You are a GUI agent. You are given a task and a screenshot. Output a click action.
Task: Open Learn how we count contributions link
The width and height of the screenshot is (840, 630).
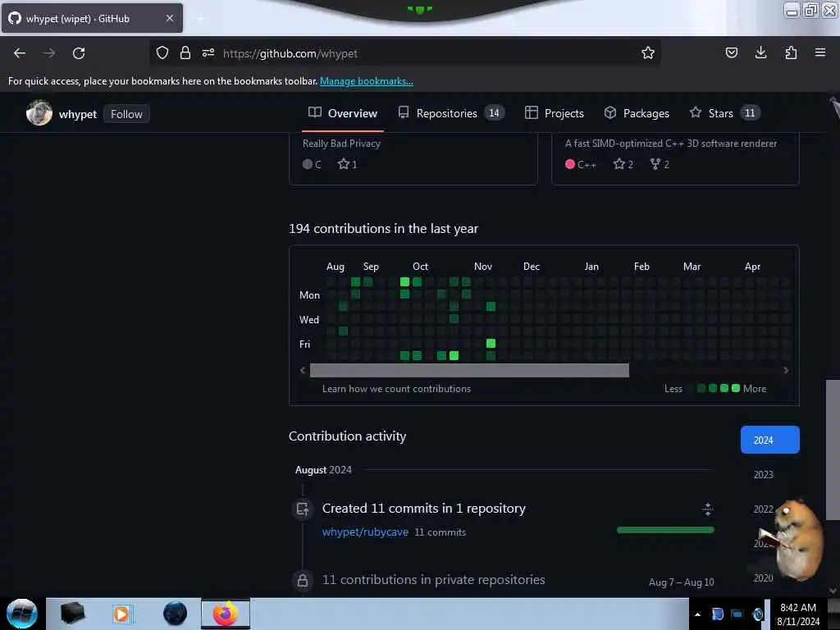pyautogui.click(x=396, y=388)
